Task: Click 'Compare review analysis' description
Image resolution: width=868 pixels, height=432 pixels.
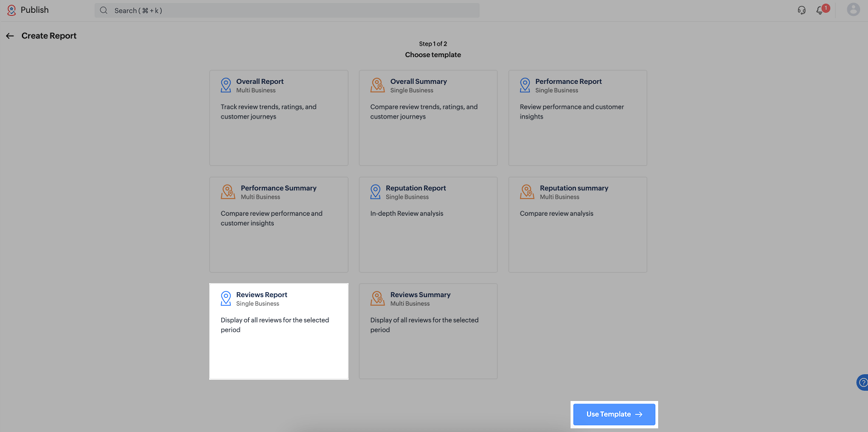Action: click(557, 214)
